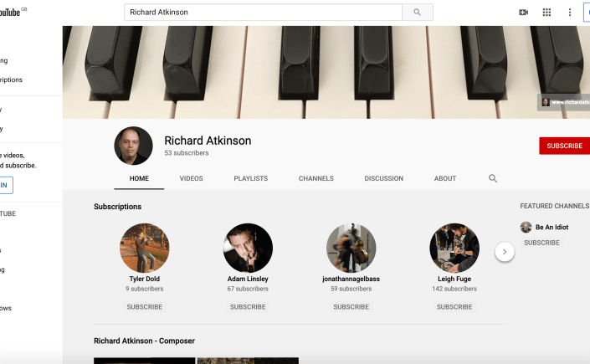Open the YouTube apps grid icon
Viewport: 590px width, 364px height.
coord(547,13)
